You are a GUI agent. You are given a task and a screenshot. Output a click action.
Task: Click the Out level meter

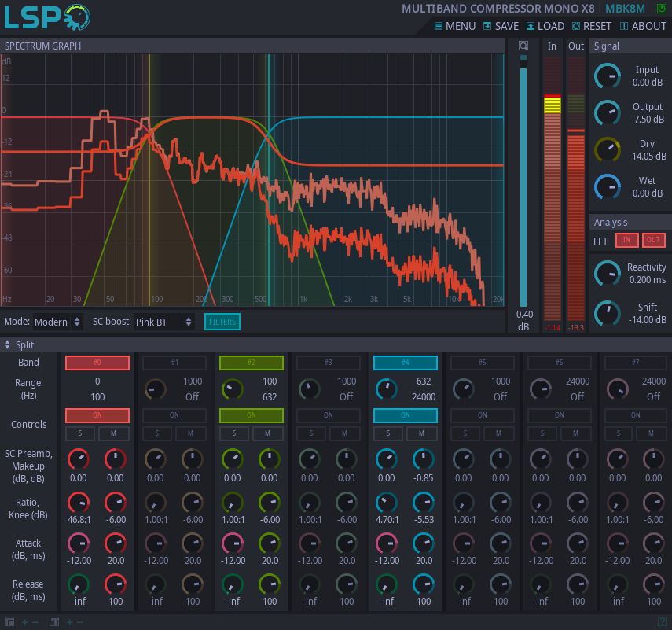click(x=576, y=189)
